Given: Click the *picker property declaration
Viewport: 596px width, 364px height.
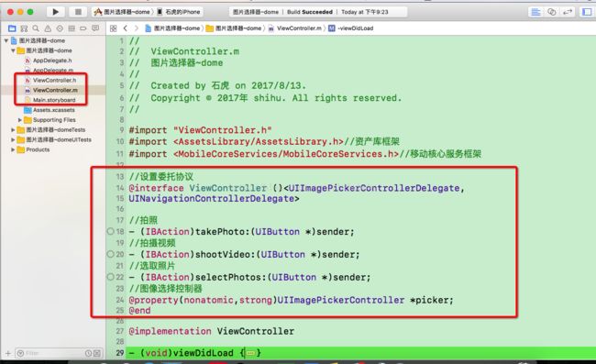Looking at the screenshot, I should (292, 300).
